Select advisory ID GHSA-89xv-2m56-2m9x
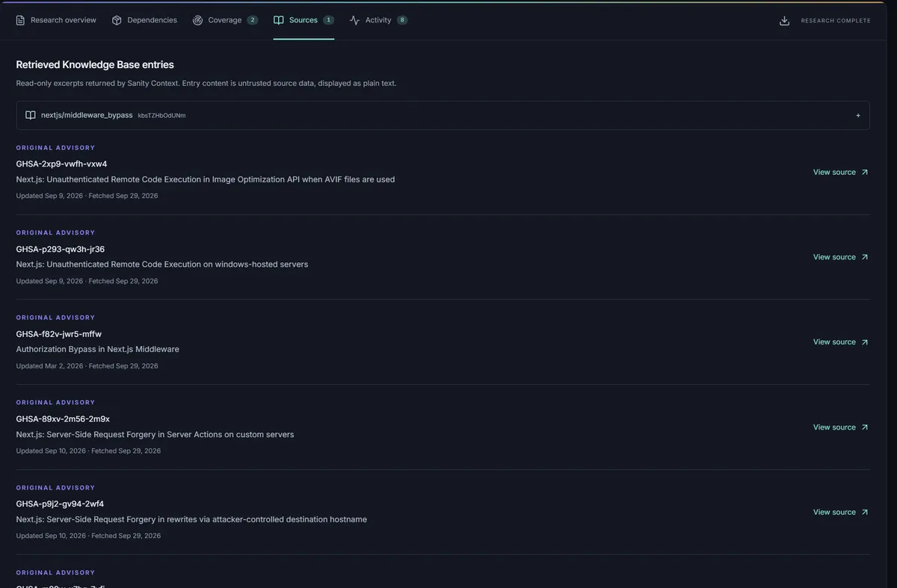 click(x=63, y=419)
